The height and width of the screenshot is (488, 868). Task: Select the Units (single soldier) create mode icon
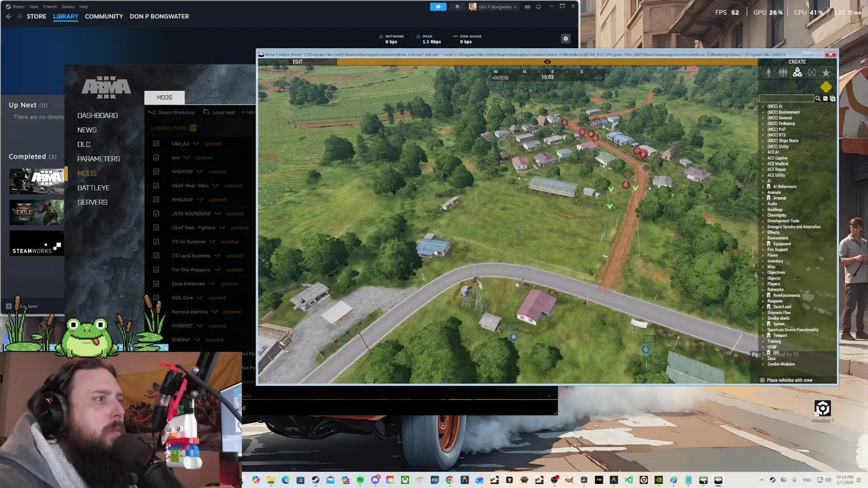coord(769,73)
